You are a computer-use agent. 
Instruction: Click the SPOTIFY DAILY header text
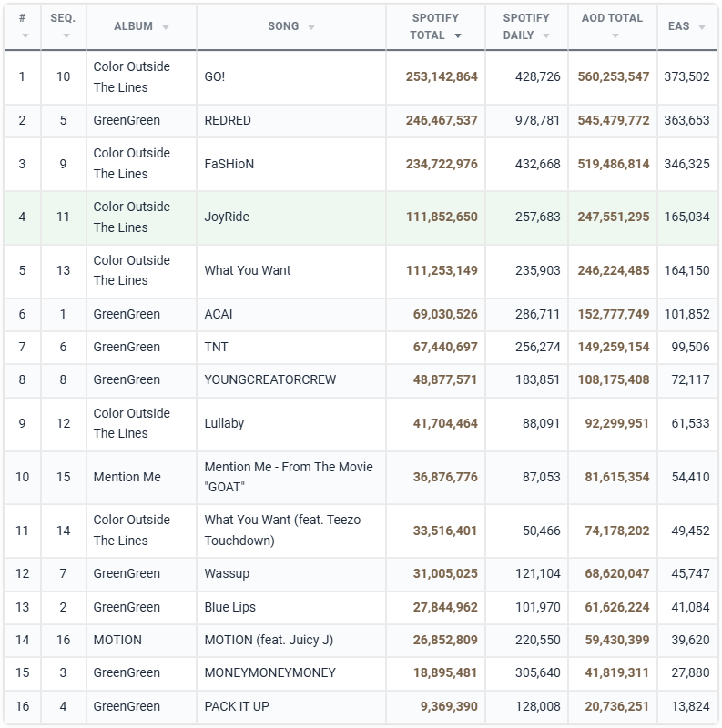pos(526,26)
